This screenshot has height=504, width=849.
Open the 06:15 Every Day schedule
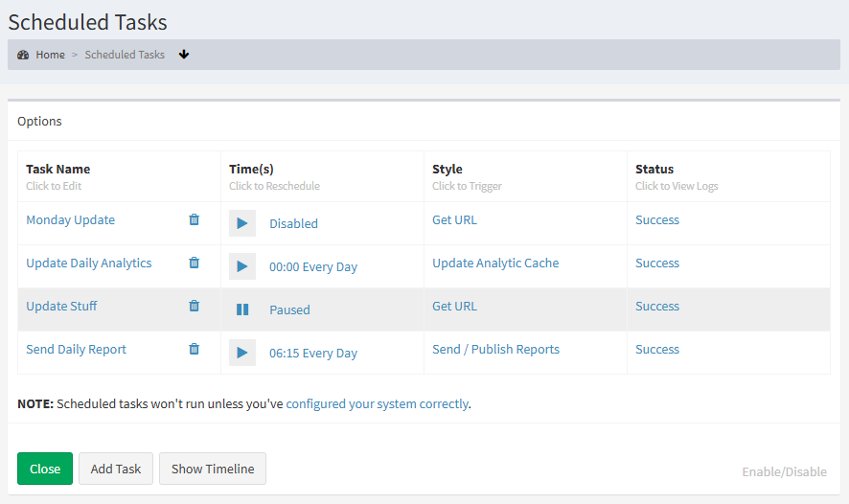pyautogui.click(x=312, y=354)
